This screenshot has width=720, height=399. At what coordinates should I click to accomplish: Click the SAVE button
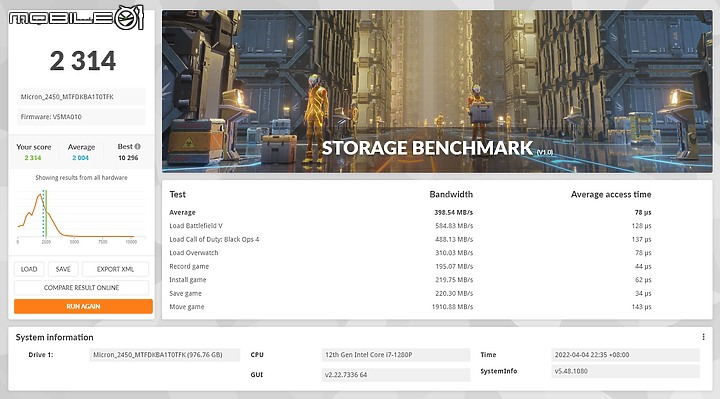63,269
